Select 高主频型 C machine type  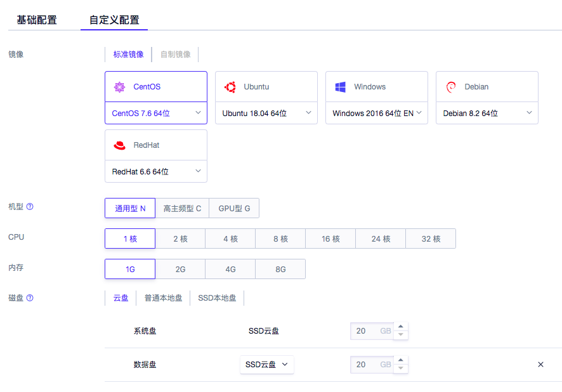(x=182, y=209)
